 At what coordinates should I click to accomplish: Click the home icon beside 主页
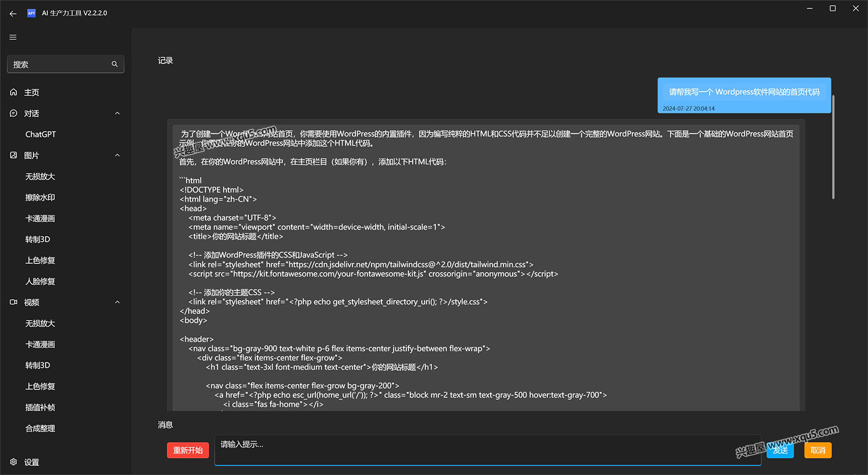[x=14, y=92]
